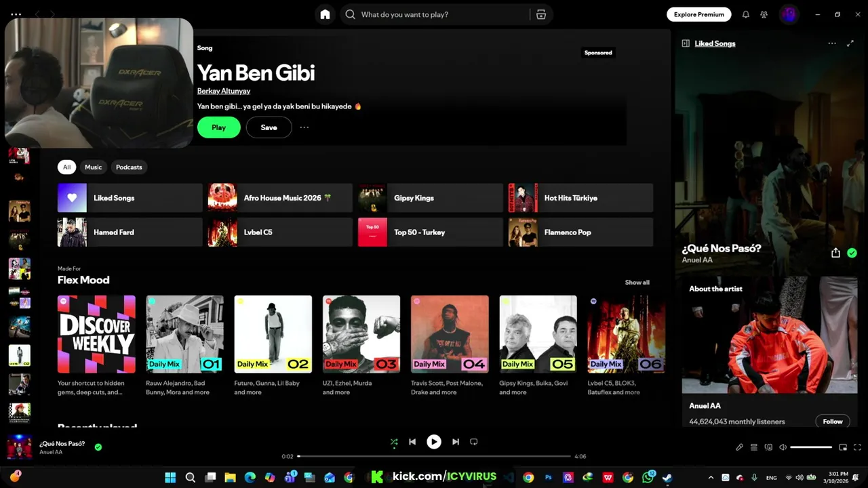This screenshot has width=868, height=488.
Task: Adjust the Spotify volume slider
Action: 811,447
